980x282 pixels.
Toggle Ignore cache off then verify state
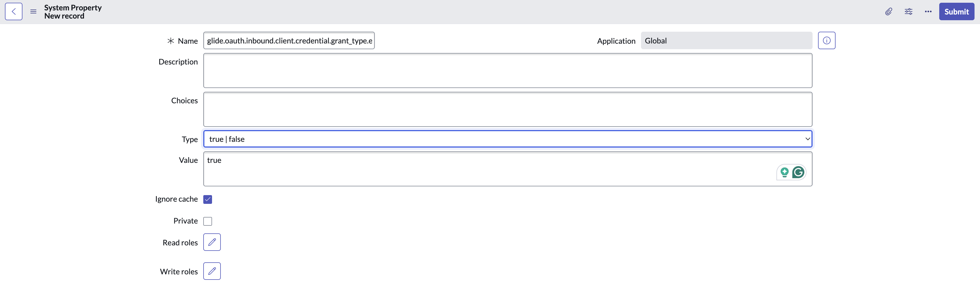click(x=208, y=199)
